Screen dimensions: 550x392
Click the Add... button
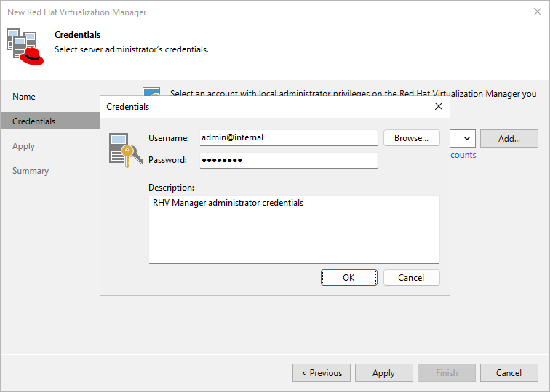point(509,138)
